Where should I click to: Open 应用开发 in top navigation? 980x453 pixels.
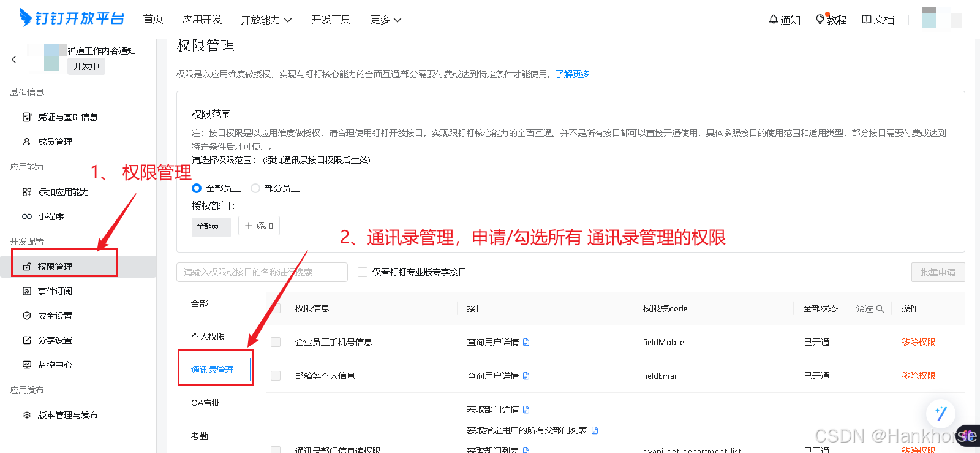pyautogui.click(x=202, y=20)
